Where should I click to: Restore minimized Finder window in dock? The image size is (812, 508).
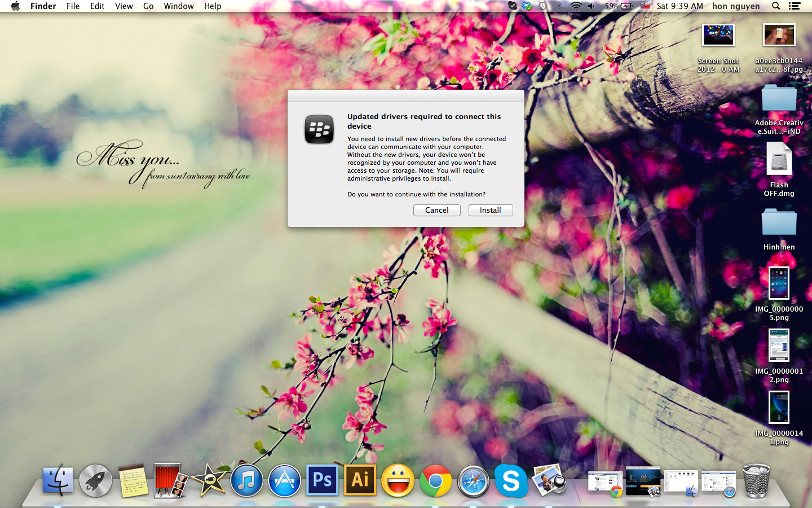(681, 483)
